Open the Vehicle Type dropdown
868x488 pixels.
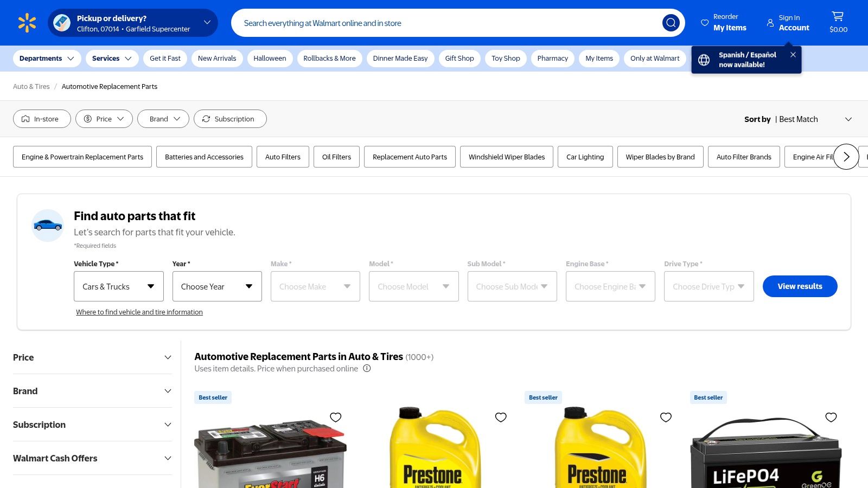click(x=119, y=286)
